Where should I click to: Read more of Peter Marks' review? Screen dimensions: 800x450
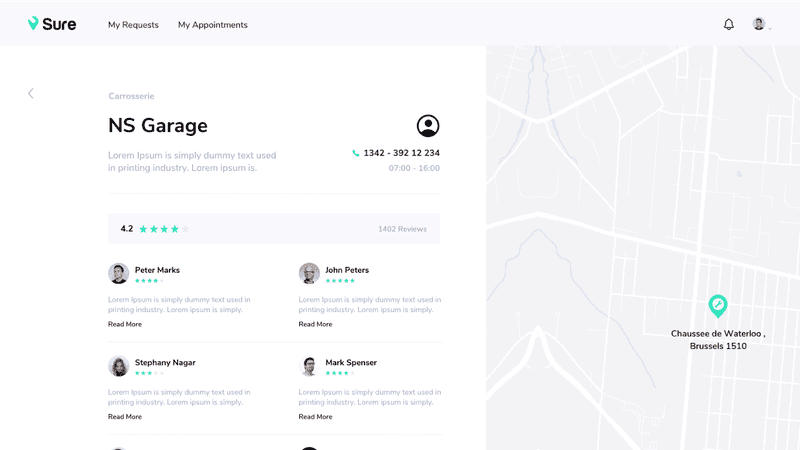click(125, 324)
